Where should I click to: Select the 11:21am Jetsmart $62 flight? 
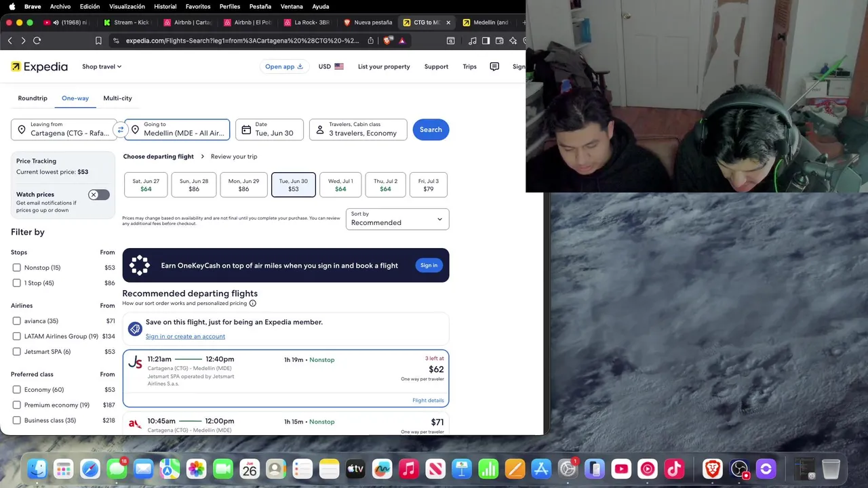[x=285, y=378]
